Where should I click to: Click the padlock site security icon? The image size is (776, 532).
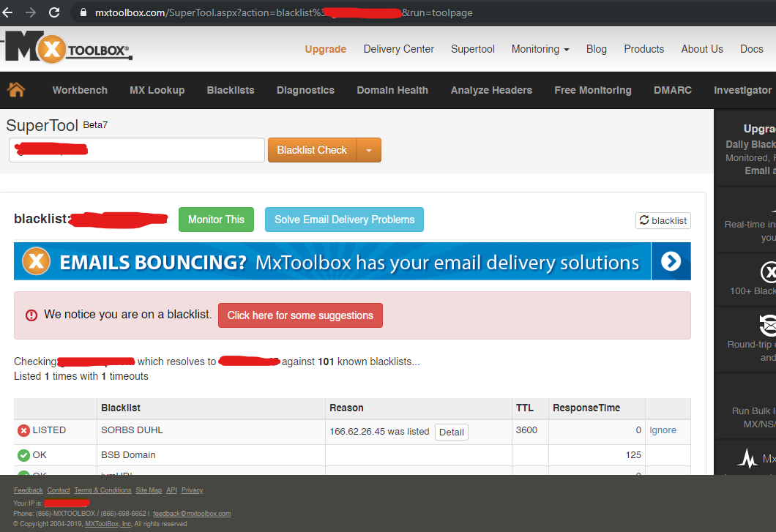(x=83, y=13)
